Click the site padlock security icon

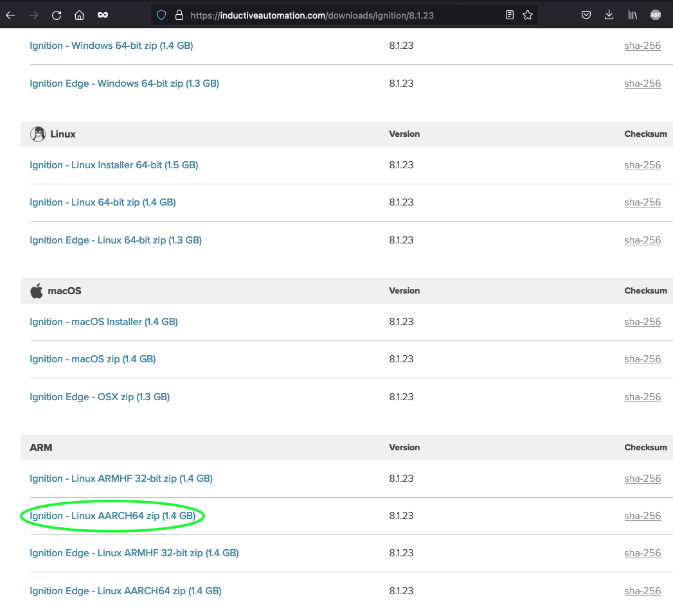click(179, 15)
